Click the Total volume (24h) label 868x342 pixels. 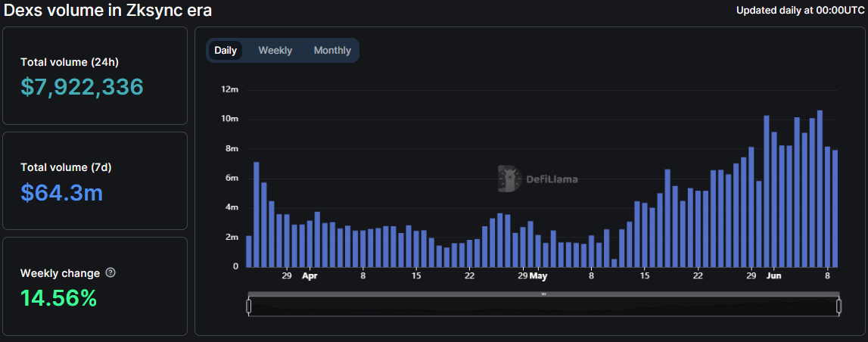[70, 62]
